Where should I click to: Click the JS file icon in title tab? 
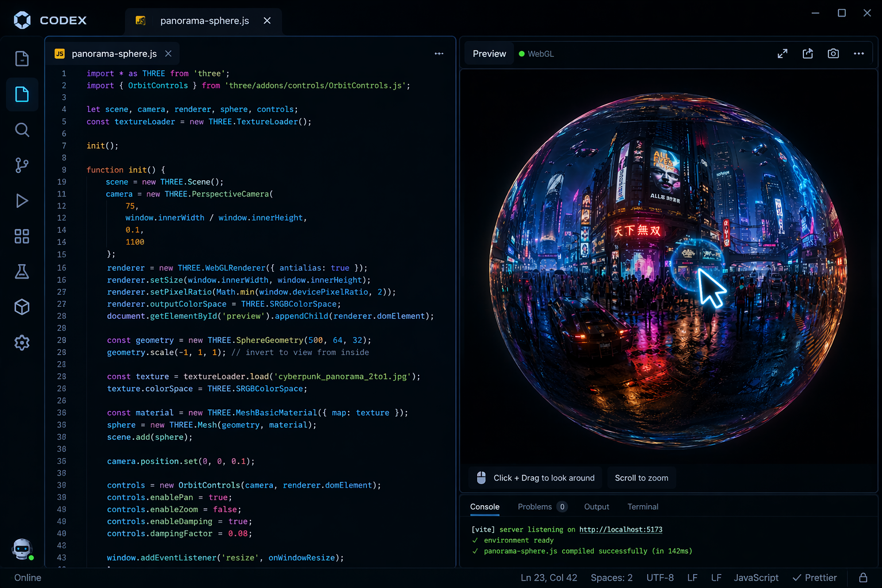pyautogui.click(x=140, y=21)
